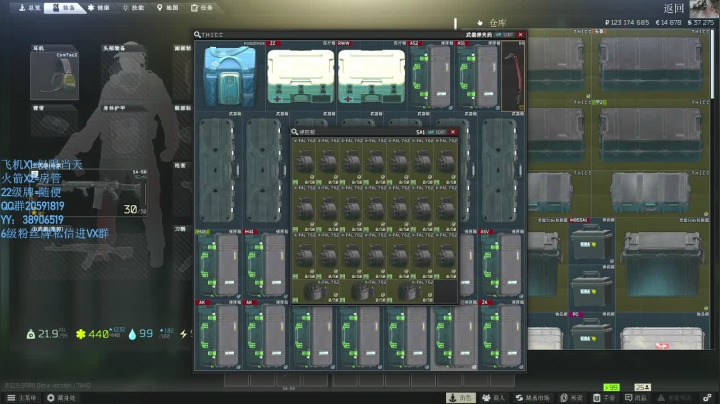
Task: Click the green 99 notification badge
Action: (611, 387)
